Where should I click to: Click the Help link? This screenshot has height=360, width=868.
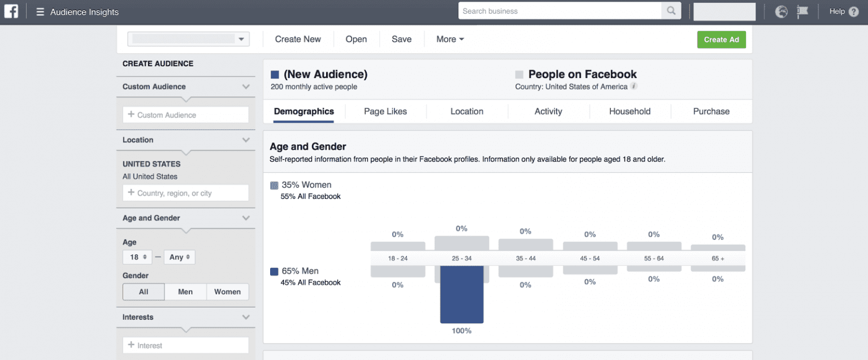[x=837, y=11]
